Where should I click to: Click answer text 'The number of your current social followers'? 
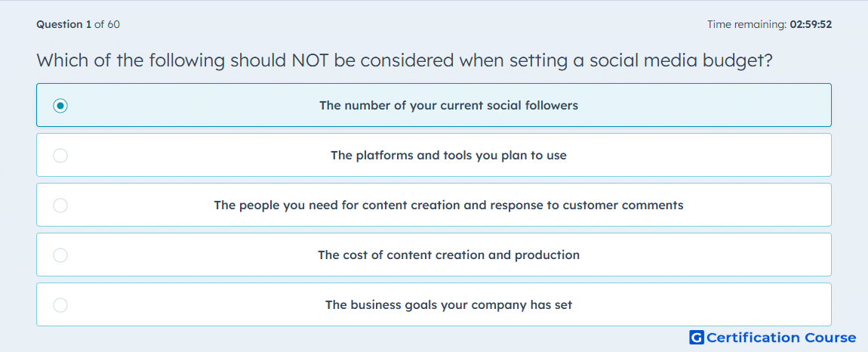coord(448,105)
